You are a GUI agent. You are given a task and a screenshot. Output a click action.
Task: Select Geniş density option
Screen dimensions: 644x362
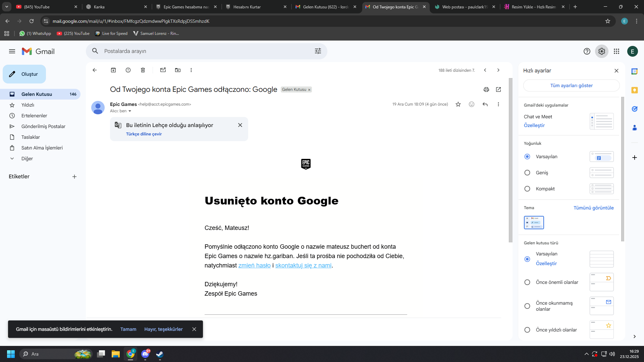(x=527, y=173)
